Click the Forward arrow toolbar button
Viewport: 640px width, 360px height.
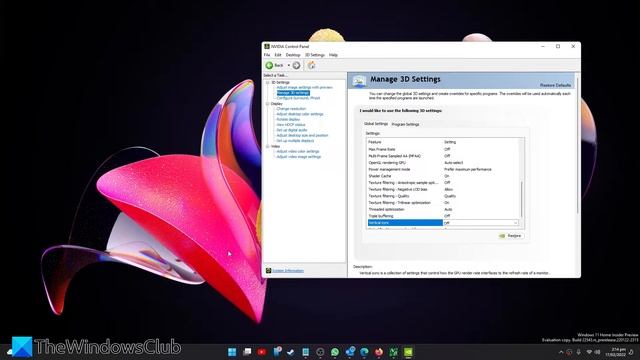pos(297,65)
